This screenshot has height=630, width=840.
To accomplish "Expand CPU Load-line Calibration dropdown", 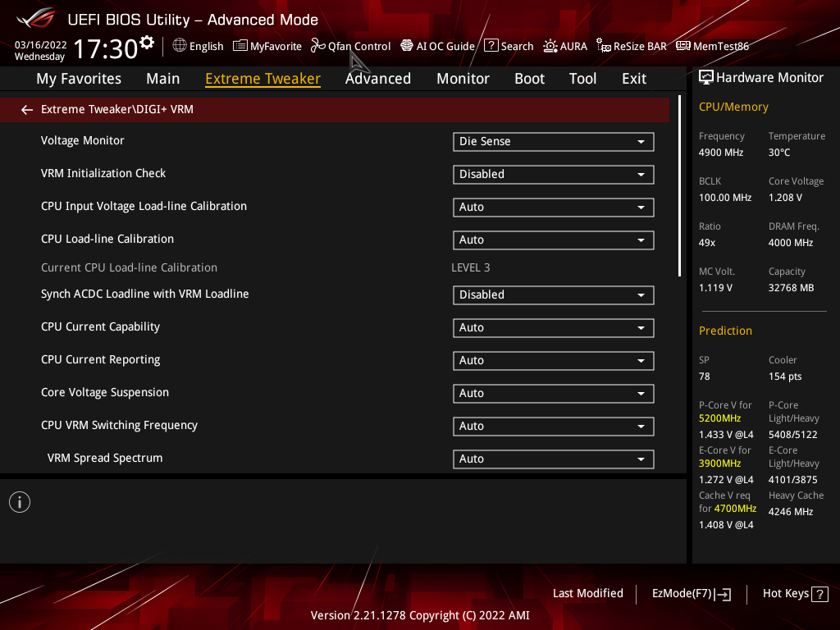I will coord(554,240).
